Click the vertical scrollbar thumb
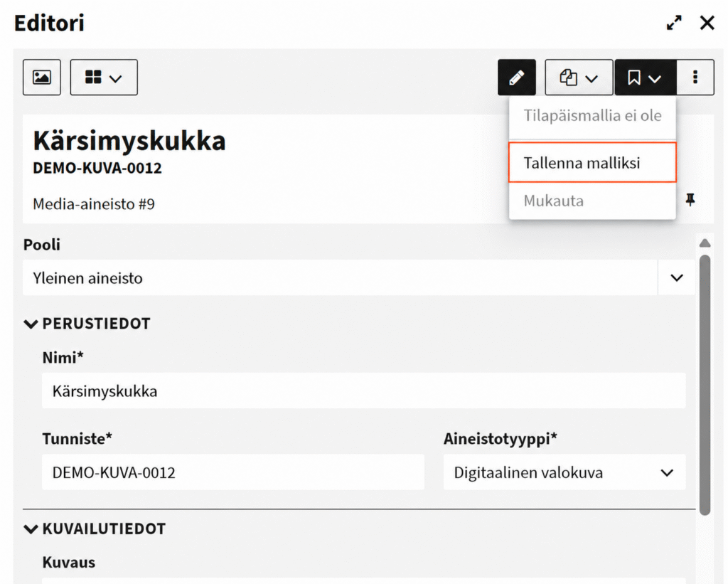The height and width of the screenshot is (584, 728). pos(705,385)
